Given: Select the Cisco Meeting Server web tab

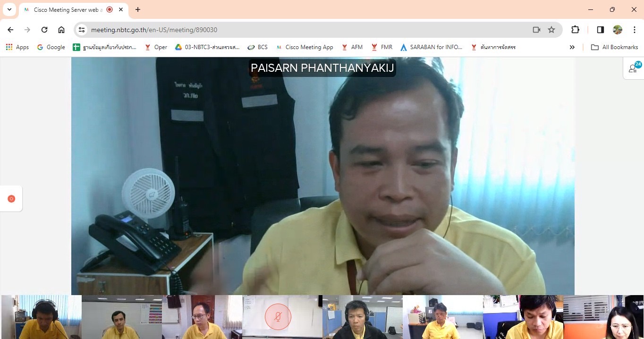Looking at the screenshot, I should [x=73, y=9].
